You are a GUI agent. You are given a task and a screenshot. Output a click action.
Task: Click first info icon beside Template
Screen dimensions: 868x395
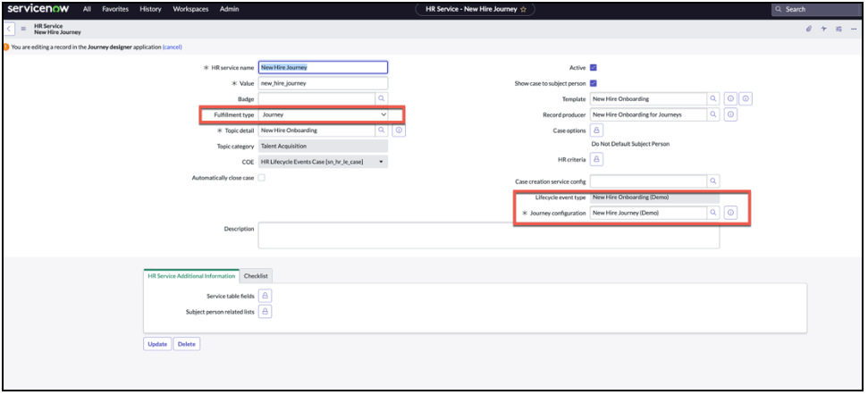pos(730,99)
